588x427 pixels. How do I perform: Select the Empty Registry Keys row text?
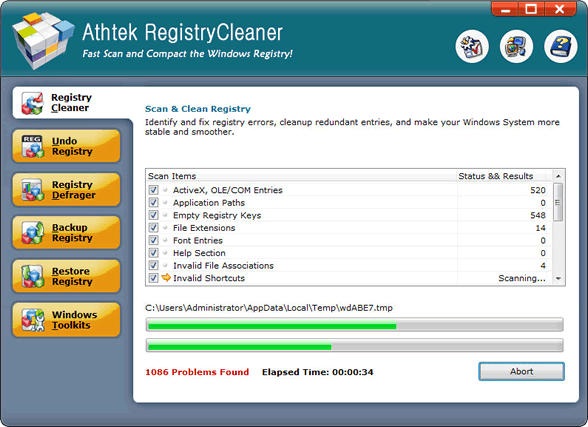coord(217,215)
